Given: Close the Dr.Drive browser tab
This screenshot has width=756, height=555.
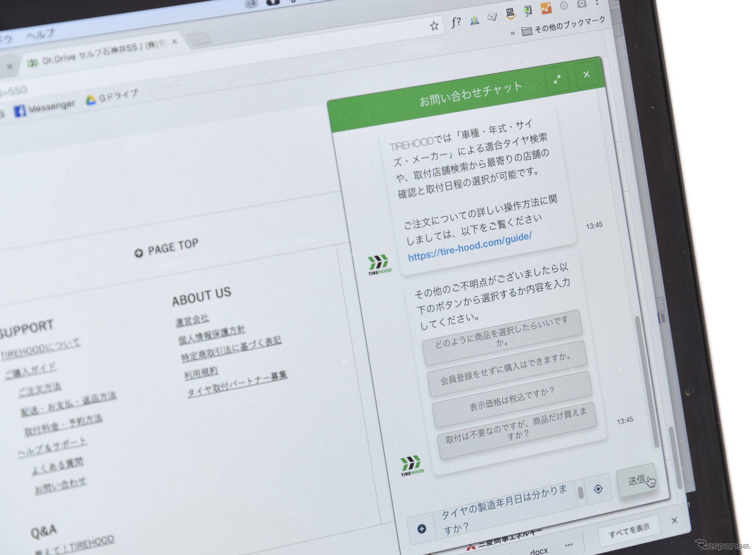Looking at the screenshot, I should (x=175, y=42).
